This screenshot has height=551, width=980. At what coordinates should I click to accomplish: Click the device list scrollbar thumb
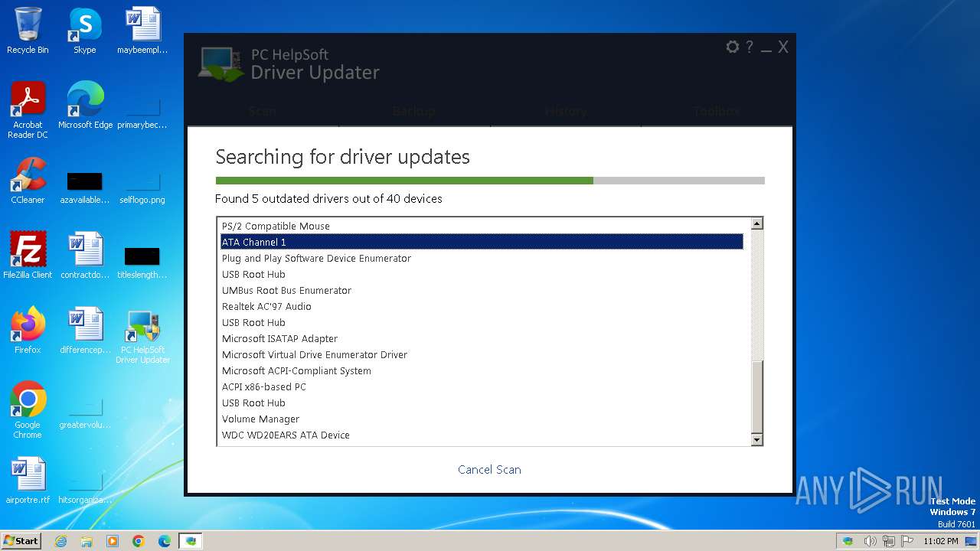(x=756, y=397)
